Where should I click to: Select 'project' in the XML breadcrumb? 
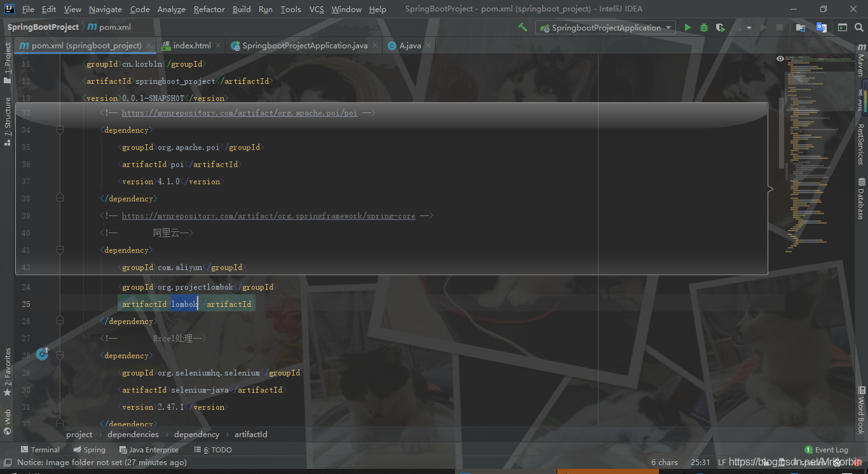tap(79, 435)
